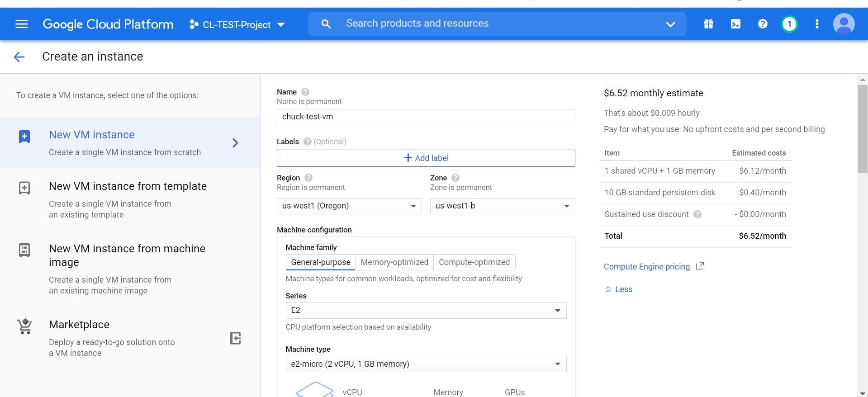The width and height of the screenshot is (868, 397).
Task: Open the Machine type e2-micro dropdown
Action: tap(426, 364)
